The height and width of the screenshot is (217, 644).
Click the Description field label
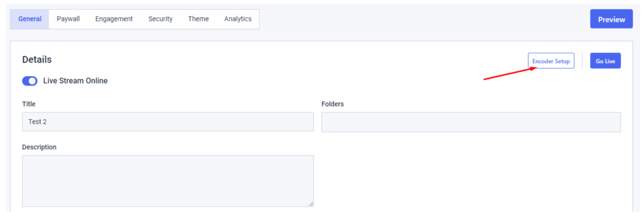click(x=39, y=147)
